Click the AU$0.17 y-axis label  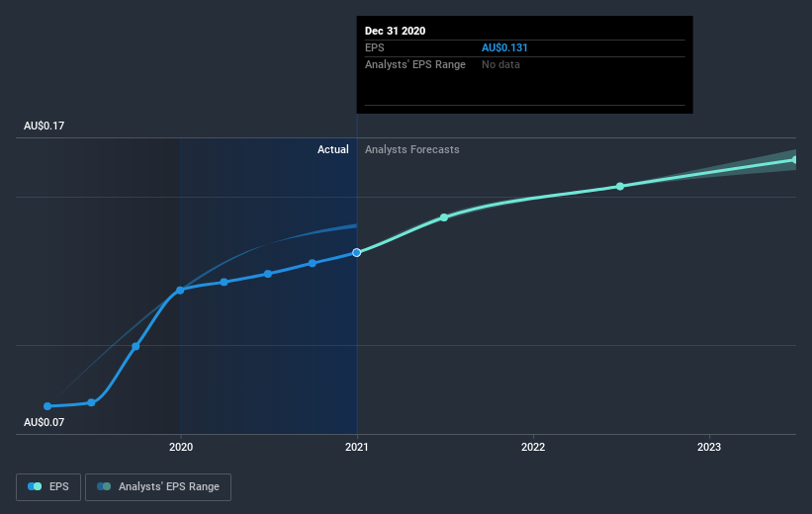[x=45, y=126]
